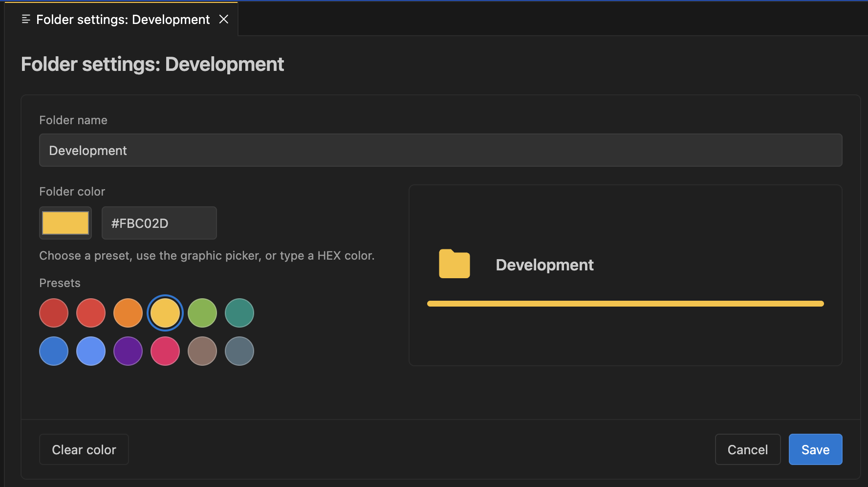Click the Folder settings: Development heading
Viewport: 868px width, 487px height.
152,64
